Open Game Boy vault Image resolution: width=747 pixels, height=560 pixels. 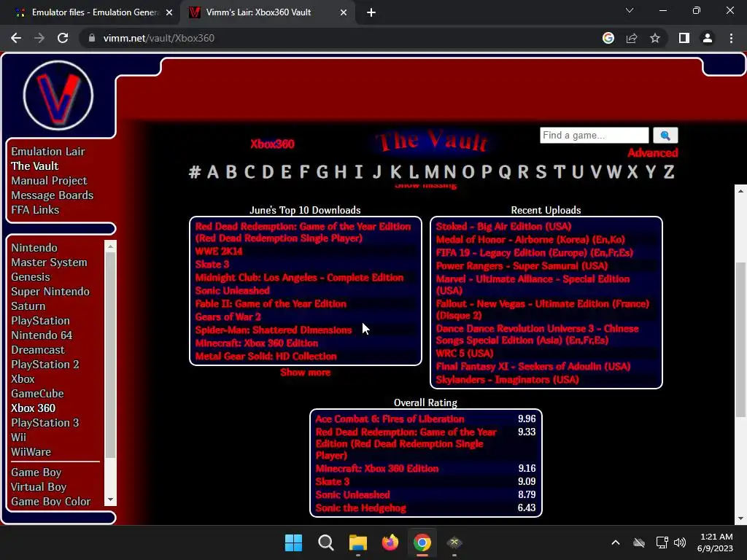click(x=36, y=472)
